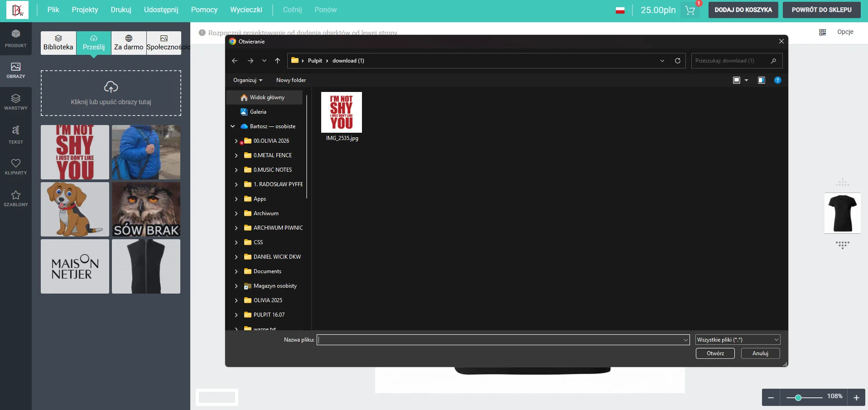Open the Tekst tool
Image resolution: width=868 pixels, height=410 pixels.
tap(16, 134)
